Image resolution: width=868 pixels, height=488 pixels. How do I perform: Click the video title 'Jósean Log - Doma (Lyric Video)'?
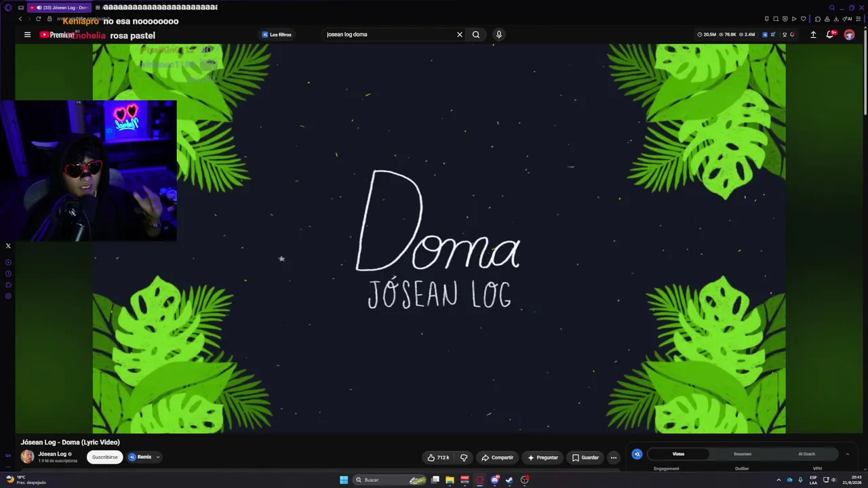pyautogui.click(x=70, y=443)
